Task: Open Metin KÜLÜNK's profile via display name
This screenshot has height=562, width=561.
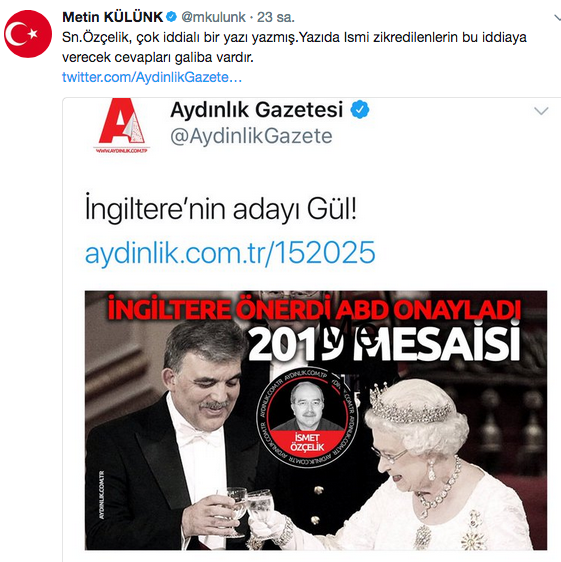Action: tap(113, 17)
